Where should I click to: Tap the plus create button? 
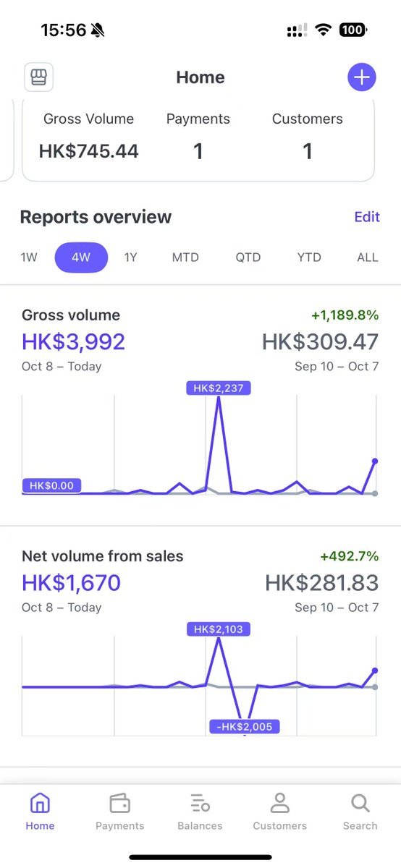[x=362, y=77]
